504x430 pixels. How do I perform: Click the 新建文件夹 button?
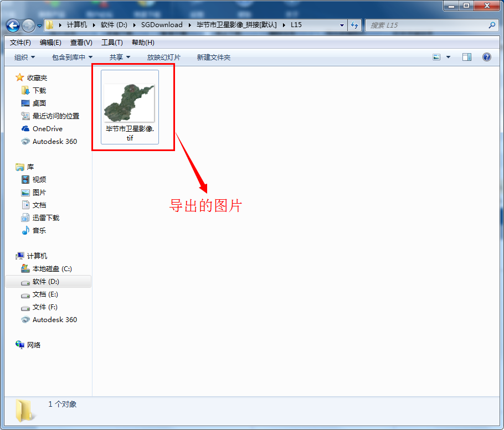(213, 57)
